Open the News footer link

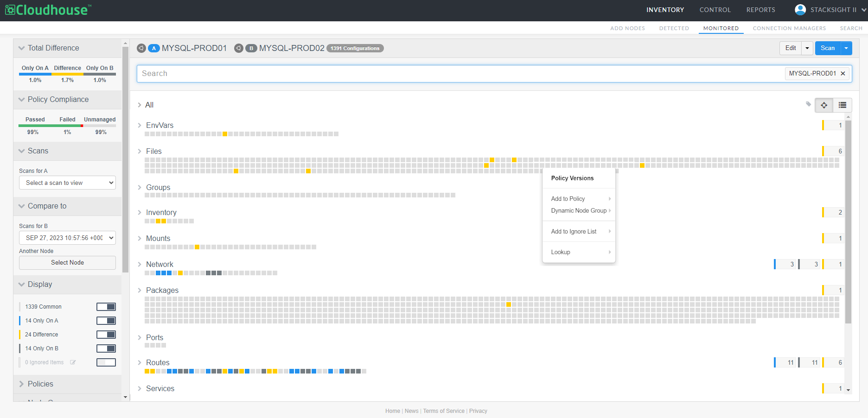pyautogui.click(x=411, y=411)
